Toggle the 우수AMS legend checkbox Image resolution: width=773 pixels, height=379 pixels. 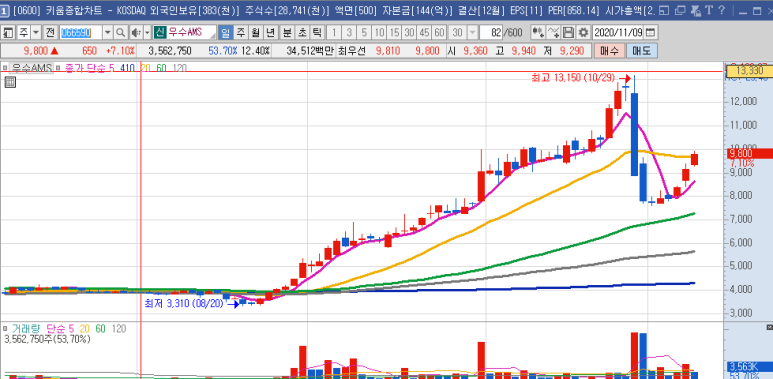4,68
